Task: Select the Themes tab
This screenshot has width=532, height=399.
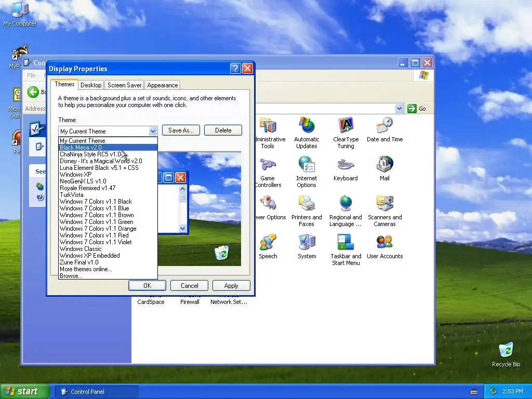Action: pyautogui.click(x=64, y=84)
